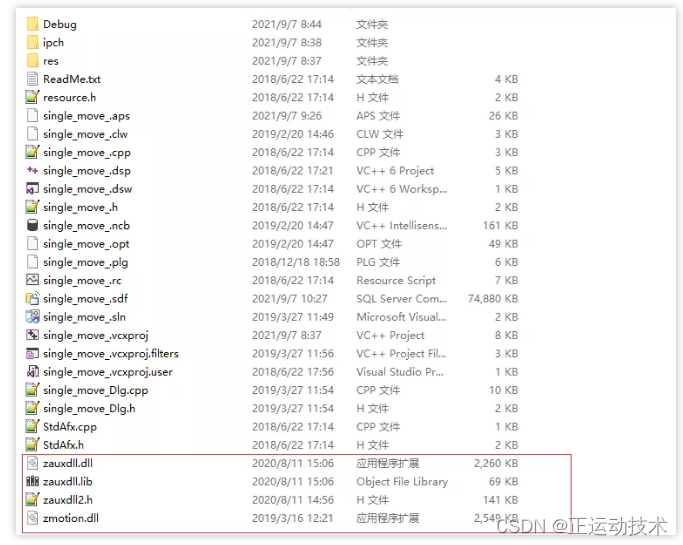This screenshot has width=683, height=545.
Task: Select the single_move_.opt file name
Action: 86,244
